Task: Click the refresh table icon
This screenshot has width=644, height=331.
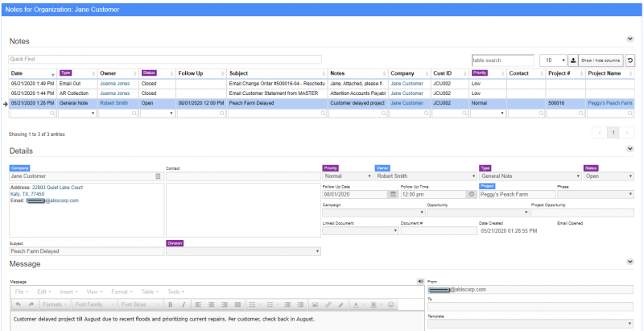Action: (630, 60)
